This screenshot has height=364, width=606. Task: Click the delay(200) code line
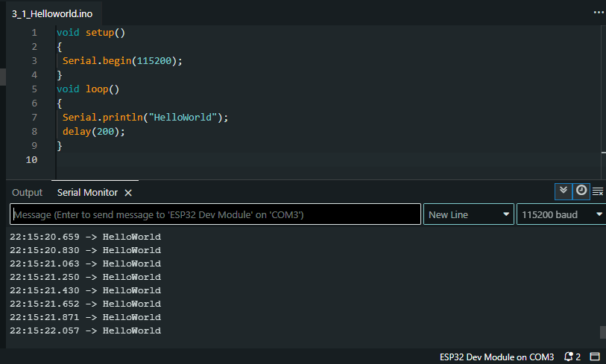point(94,132)
